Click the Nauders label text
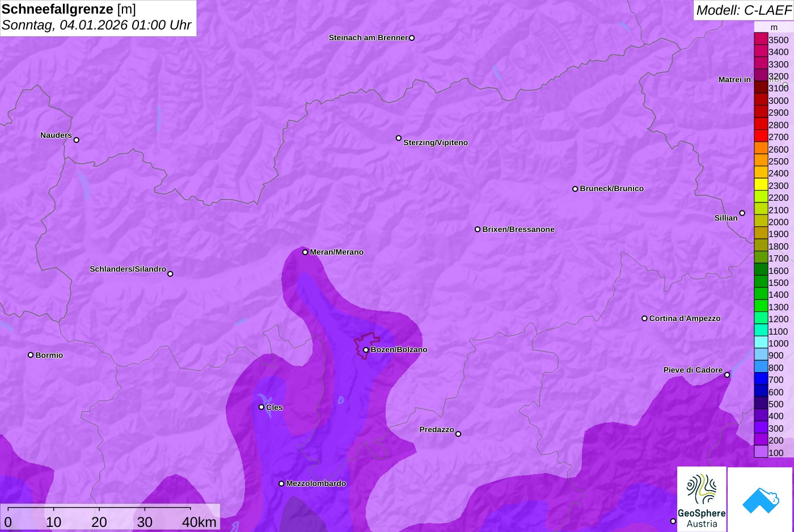The height and width of the screenshot is (532, 794). click(x=56, y=136)
